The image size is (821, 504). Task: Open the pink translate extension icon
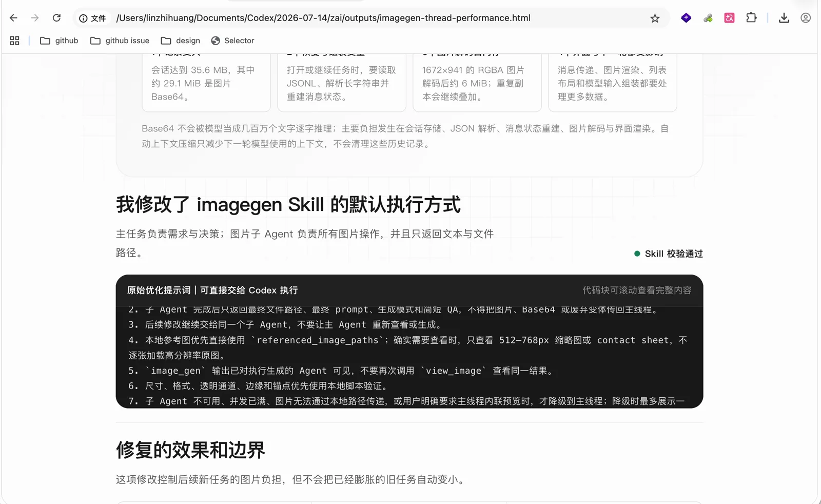[x=729, y=18]
